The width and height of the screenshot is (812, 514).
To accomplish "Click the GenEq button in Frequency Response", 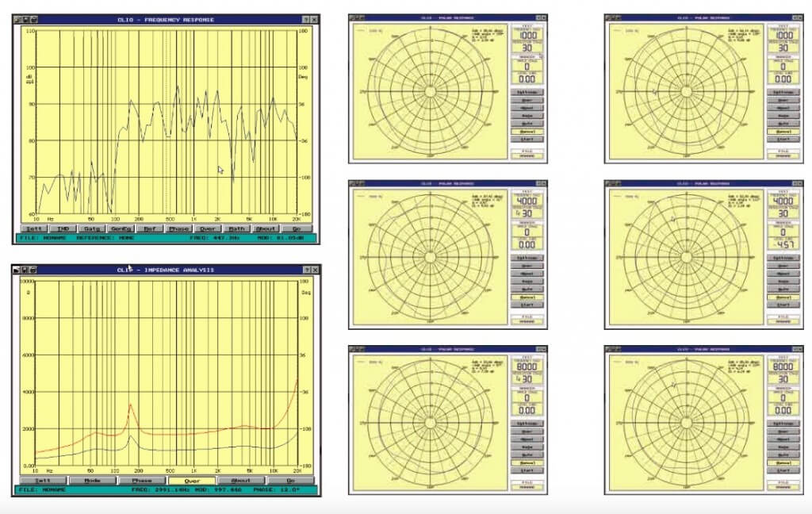I will pyautogui.click(x=121, y=228).
